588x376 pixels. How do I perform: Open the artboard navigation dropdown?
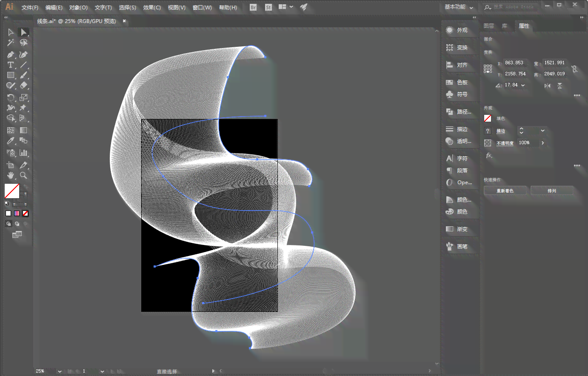pos(102,371)
